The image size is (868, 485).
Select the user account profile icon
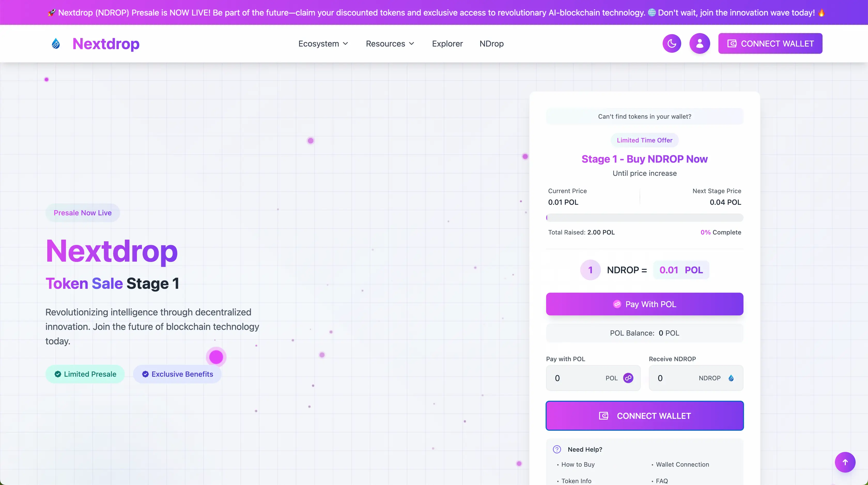pyautogui.click(x=700, y=43)
